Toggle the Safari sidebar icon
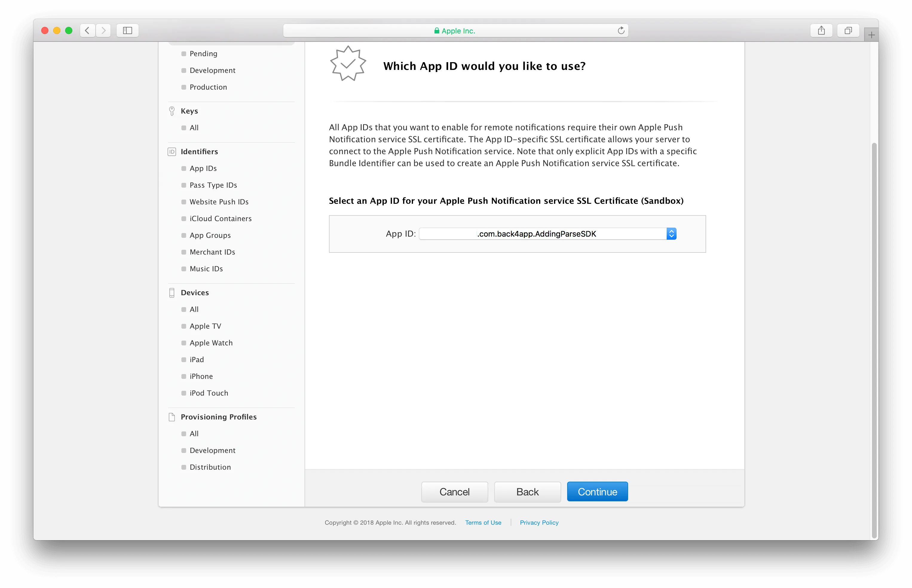912x588 pixels. [x=128, y=30]
